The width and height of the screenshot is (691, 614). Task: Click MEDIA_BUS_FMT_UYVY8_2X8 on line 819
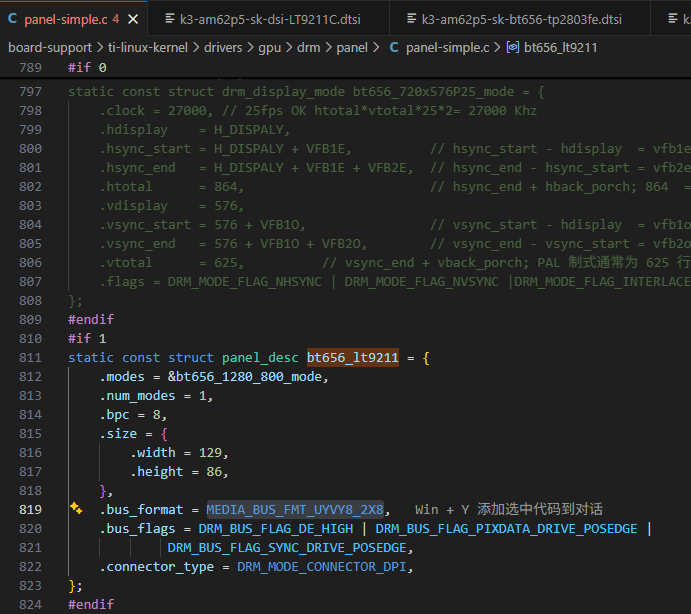coord(295,510)
